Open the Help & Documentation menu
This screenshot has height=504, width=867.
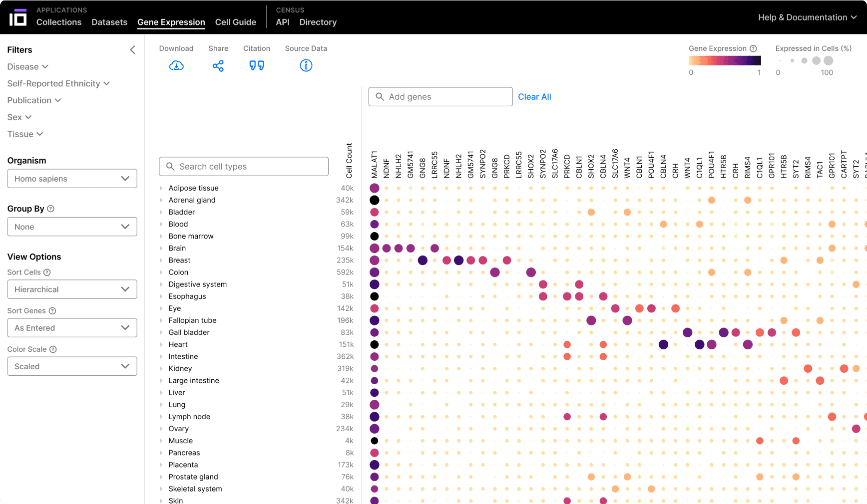(807, 17)
